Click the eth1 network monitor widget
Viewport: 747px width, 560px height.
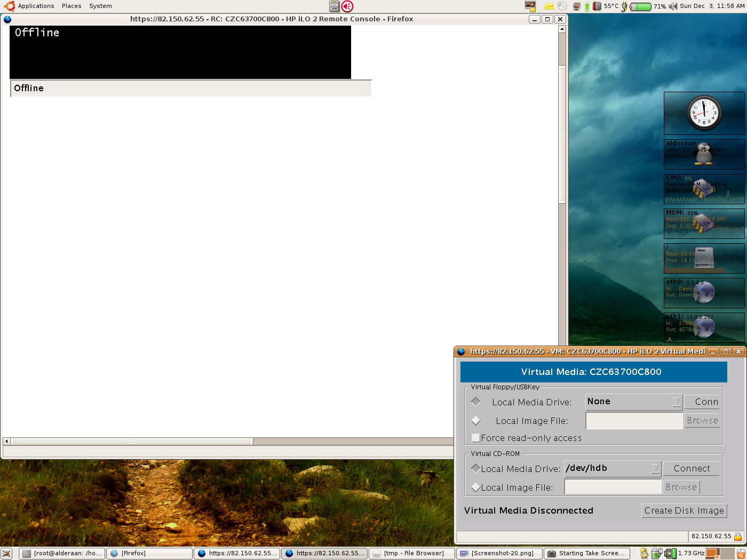pos(704,327)
